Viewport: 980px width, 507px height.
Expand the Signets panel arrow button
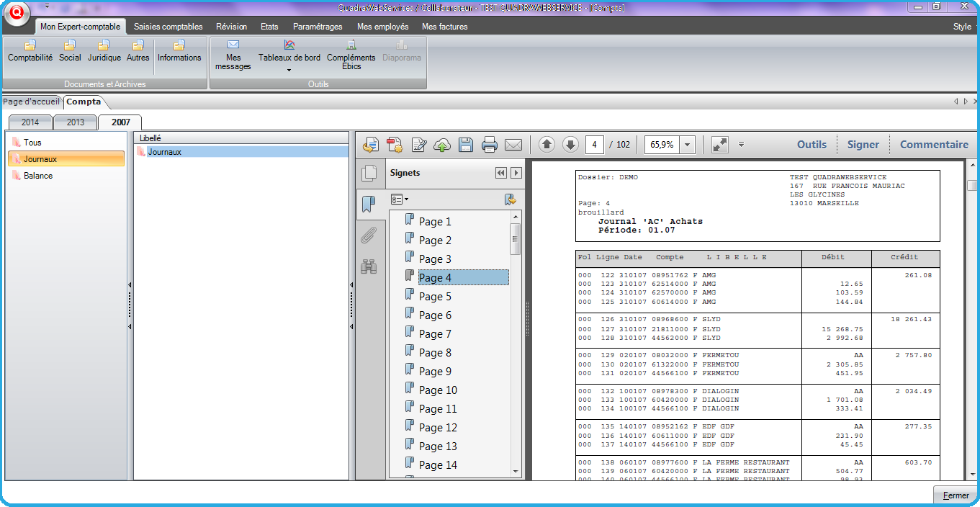516,173
